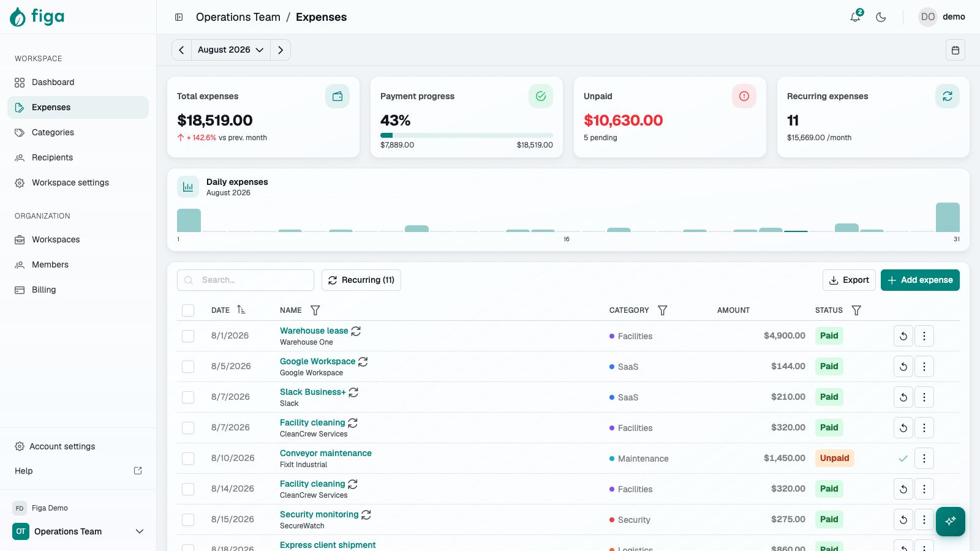Open Categories in sidebar
Screen dimensions: 980x551
[78, 132]
